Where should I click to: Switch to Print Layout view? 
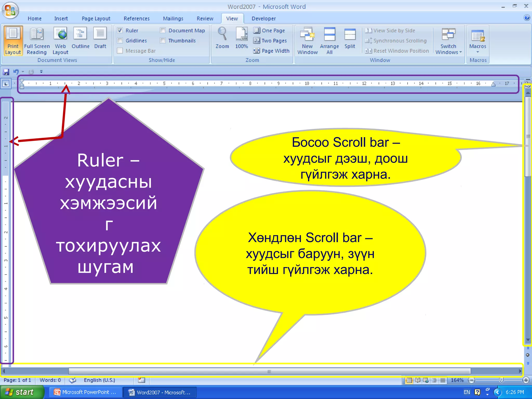point(13,41)
